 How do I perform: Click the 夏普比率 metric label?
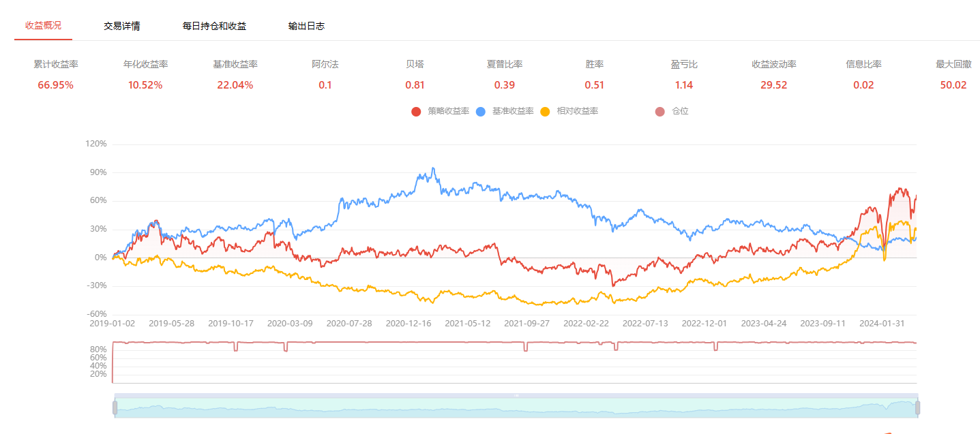coord(505,64)
